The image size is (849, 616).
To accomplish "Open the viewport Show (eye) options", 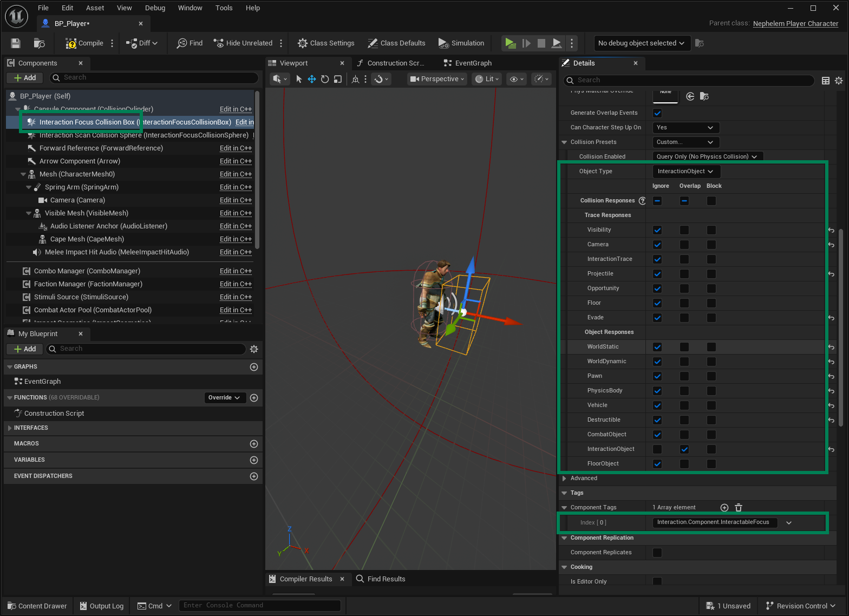I will (x=517, y=79).
